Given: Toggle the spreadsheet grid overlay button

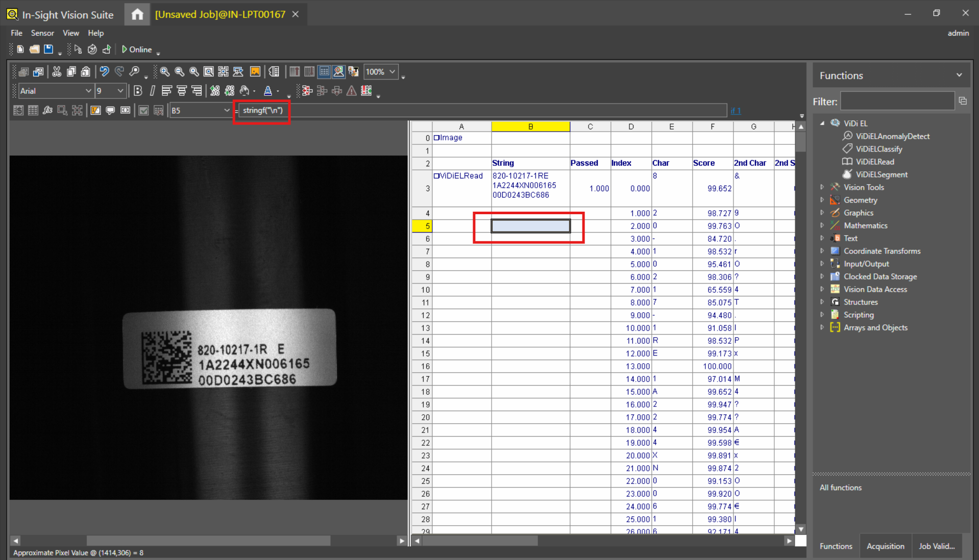Looking at the screenshot, I should pyautogui.click(x=324, y=72).
